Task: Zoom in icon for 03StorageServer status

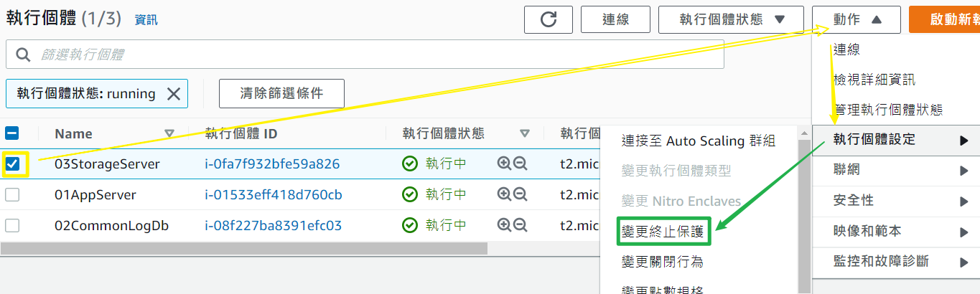Action: (x=504, y=163)
